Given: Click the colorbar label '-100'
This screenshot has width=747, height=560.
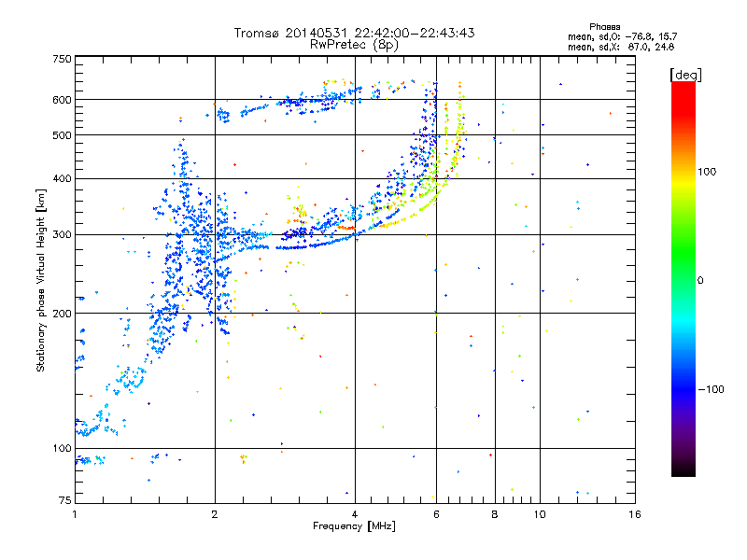Looking at the screenshot, I should tap(711, 389).
